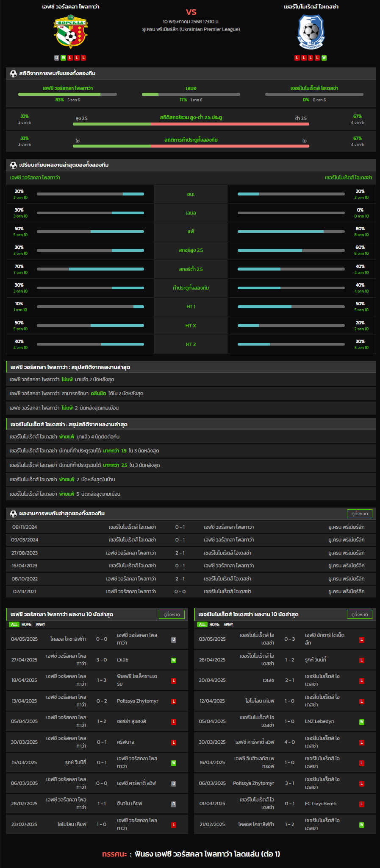Click ดูทั้งหมด button for Chornomorets last 10 matches

(359, 614)
